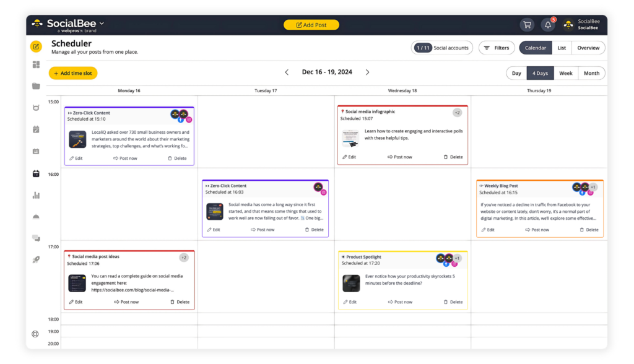This screenshot has width=634, height=364.
Task: Toggle the Day view option
Action: [516, 72]
